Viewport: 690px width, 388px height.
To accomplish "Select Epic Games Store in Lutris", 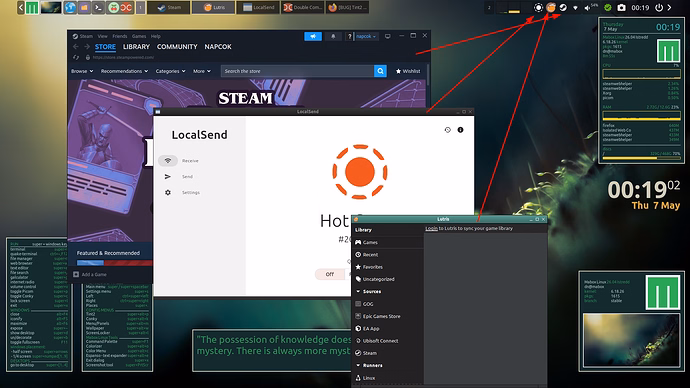I will [x=388, y=316].
